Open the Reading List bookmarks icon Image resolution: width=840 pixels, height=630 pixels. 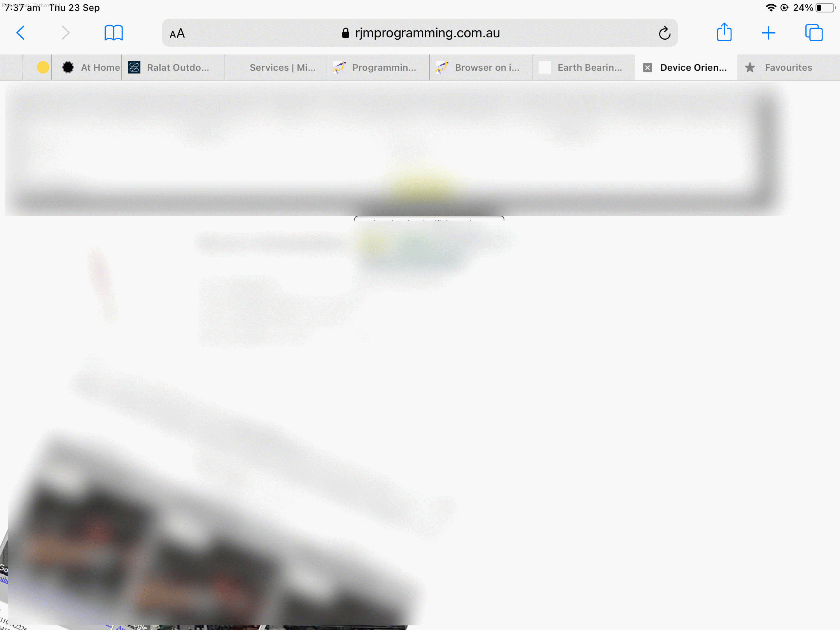point(113,32)
